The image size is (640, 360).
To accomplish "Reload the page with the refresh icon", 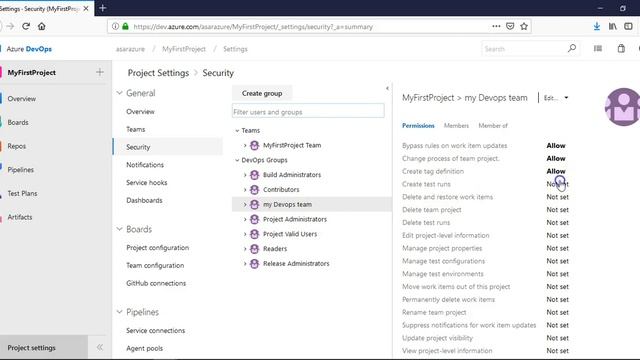I will (26, 27).
